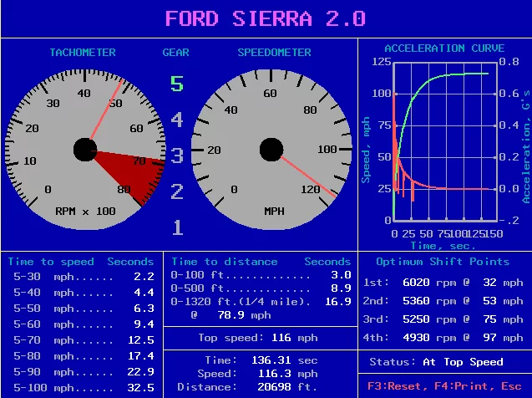Select the TACHOMETER heading
The width and height of the screenshot is (532, 398).
[83, 53]
